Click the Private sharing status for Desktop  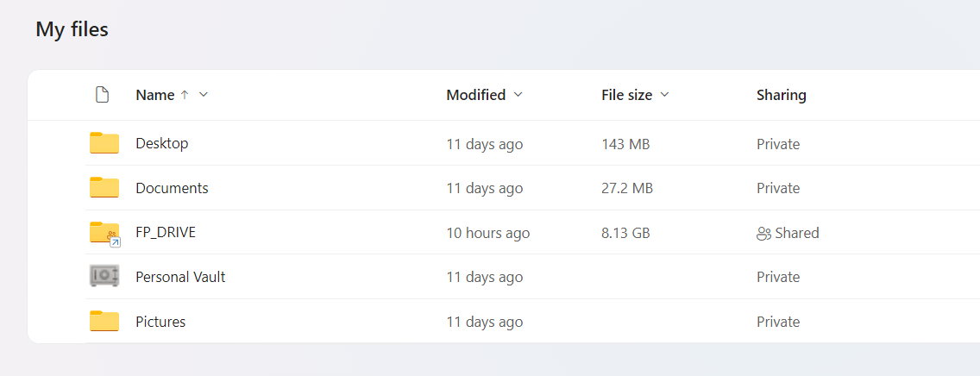[x=778, y=144]
